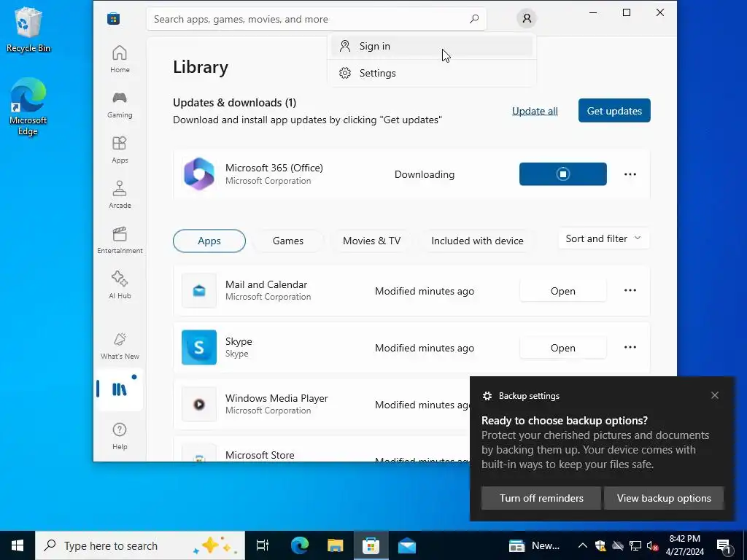Open Mail from the taskbar

click(x=407, y=545)
